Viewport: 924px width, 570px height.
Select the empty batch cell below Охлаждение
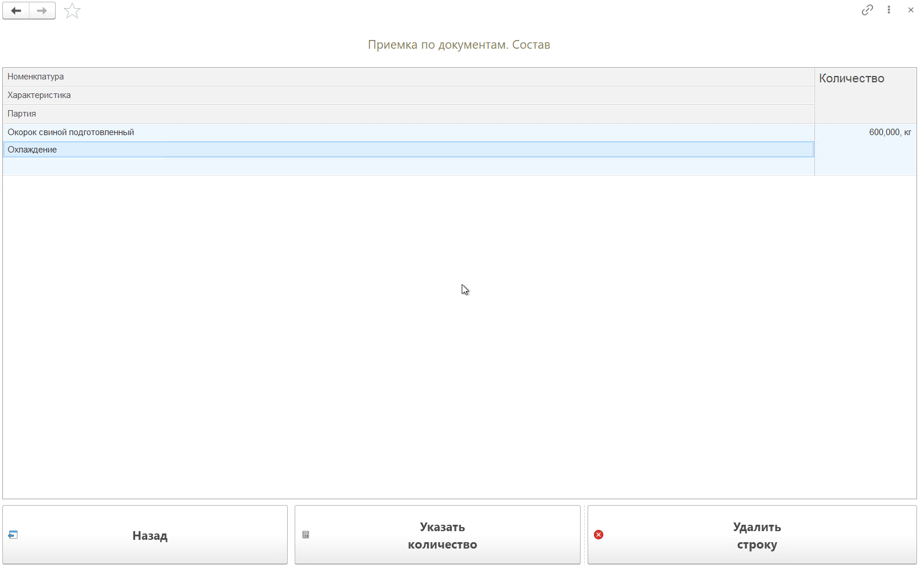tap(406, 166)
